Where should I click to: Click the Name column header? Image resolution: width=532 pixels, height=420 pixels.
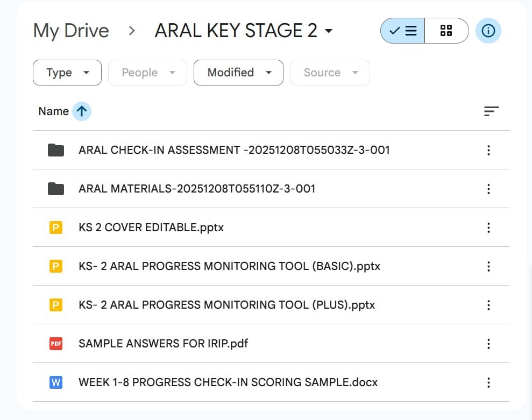(x=54, y=111)
